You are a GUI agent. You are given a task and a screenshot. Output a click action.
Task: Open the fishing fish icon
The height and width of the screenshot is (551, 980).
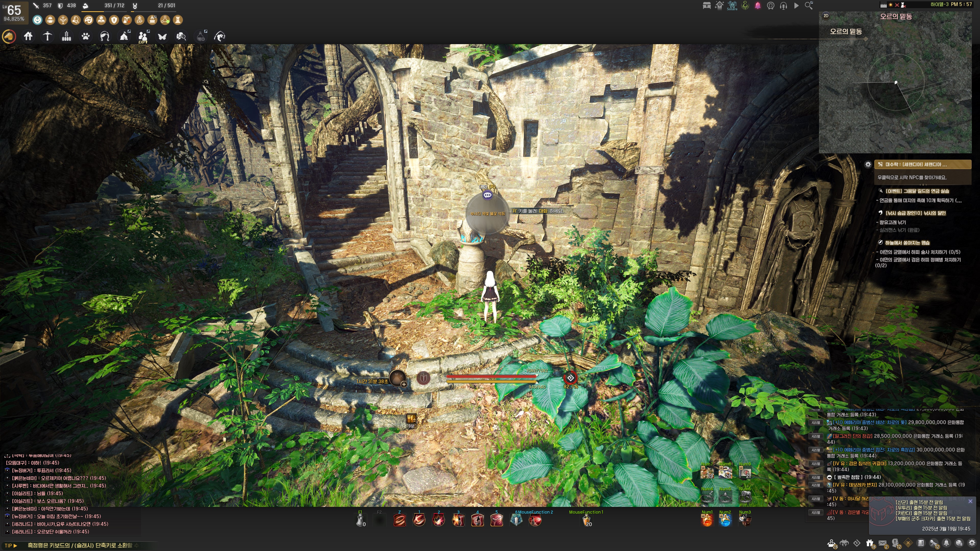[x=220, y=36]
